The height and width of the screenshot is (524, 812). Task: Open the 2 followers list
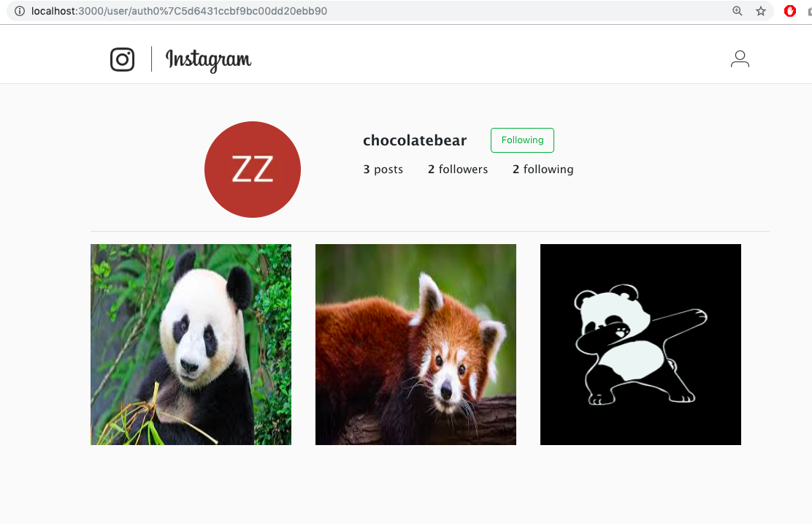458,170
